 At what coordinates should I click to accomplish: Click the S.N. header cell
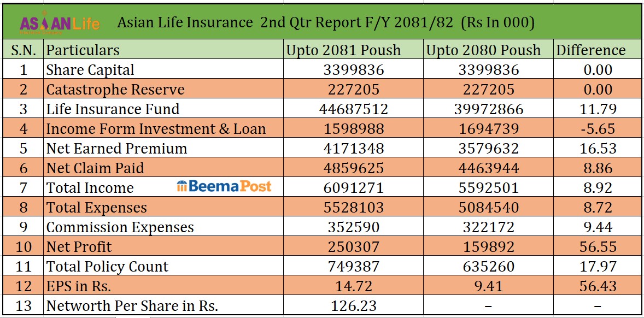(24, 50)
